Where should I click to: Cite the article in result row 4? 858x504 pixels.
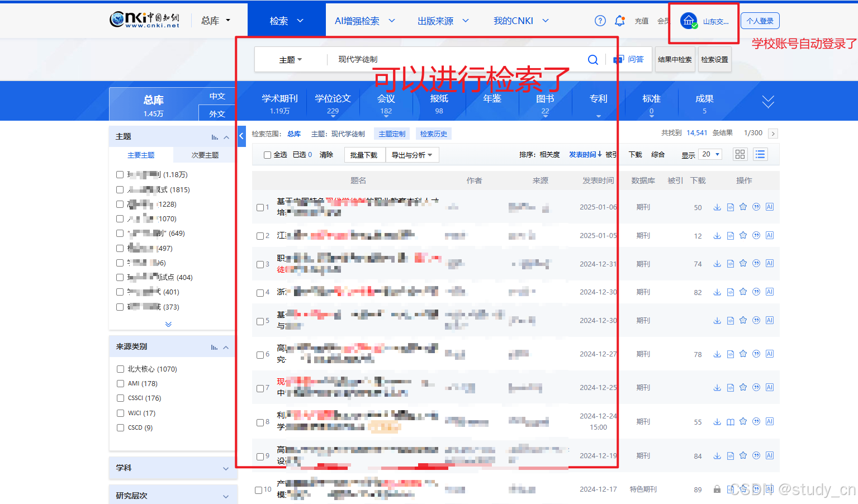[756, 292]
